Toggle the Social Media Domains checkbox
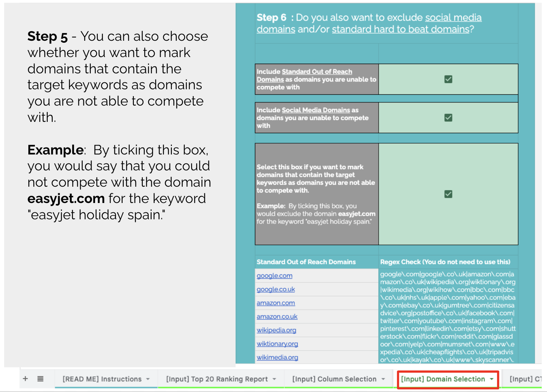Image resolution: width=547 pixels, height=392 pixels. point(448,118)
